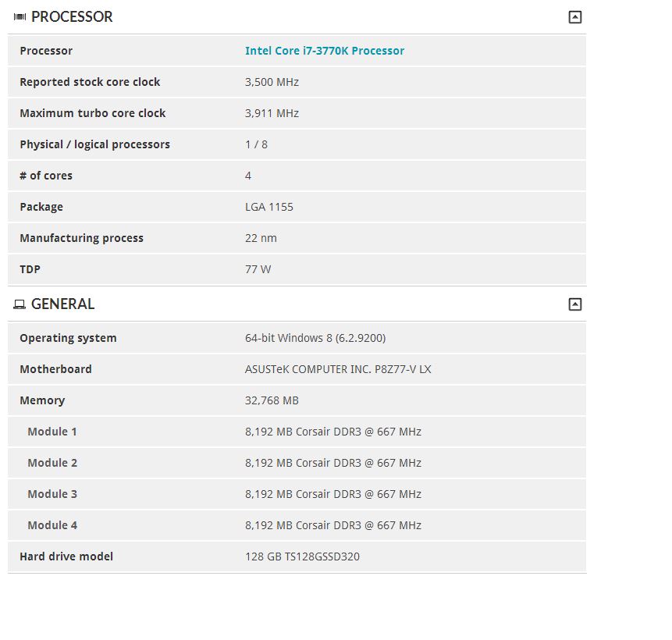Click the '1 / 8' processors value
Viewport: 672px width, 640px height.
256,144
